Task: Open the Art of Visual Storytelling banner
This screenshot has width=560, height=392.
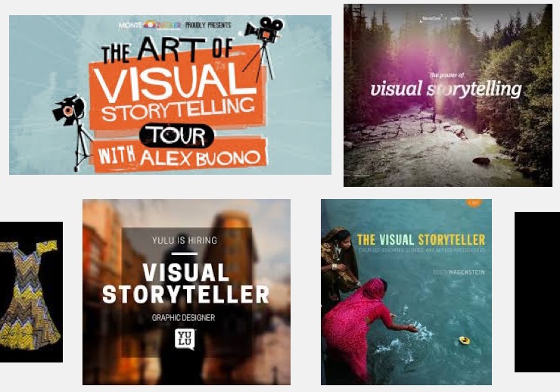Action: pos(170,95)
